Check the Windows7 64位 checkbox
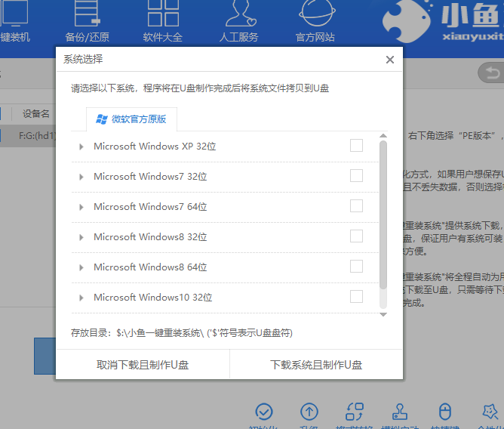This screenshot has height=429, width=504. pyautogui.click(x=356, y=206)
